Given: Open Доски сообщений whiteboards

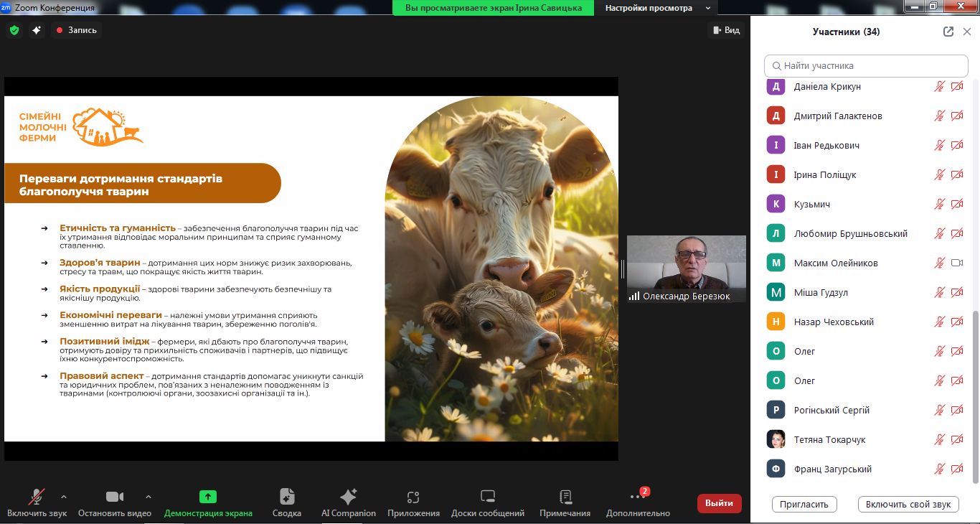Looking at the screenshot, I should 488,497.
